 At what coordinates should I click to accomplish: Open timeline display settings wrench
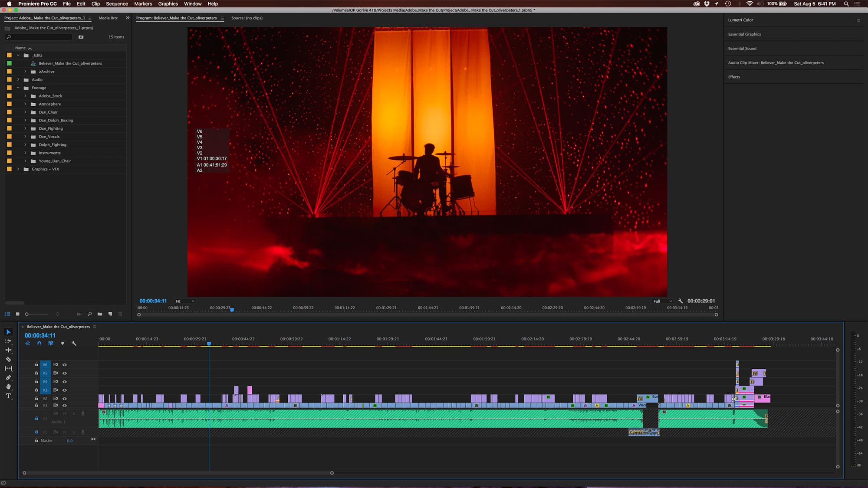tap(74, 343)
